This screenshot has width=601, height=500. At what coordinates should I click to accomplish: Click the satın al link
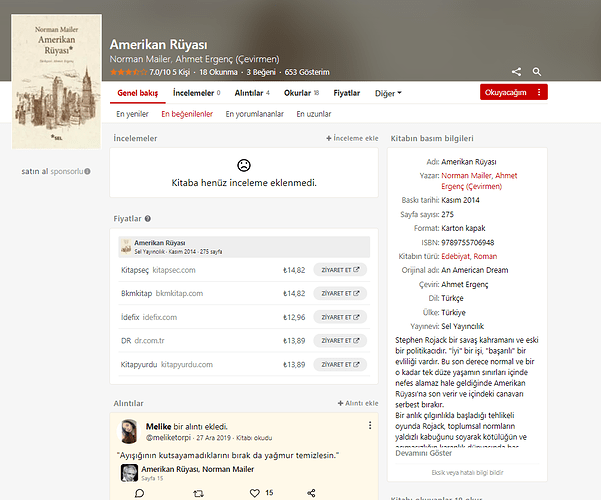35,171
